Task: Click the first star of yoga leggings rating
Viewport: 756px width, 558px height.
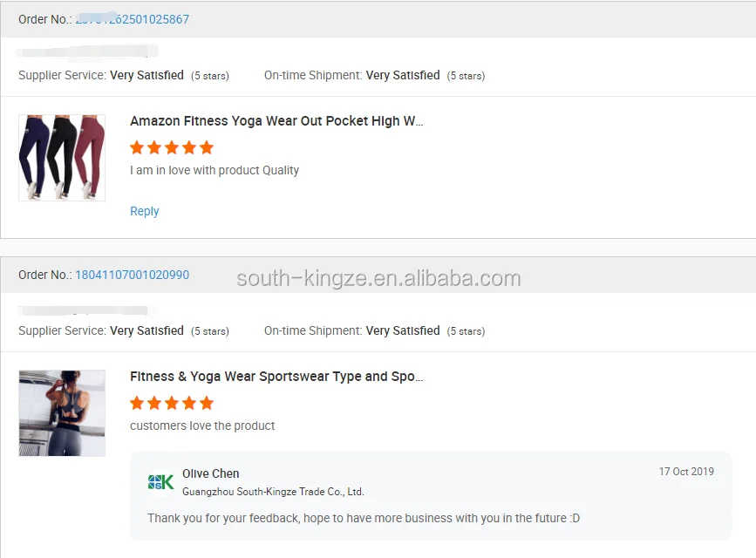Action: 137,147
